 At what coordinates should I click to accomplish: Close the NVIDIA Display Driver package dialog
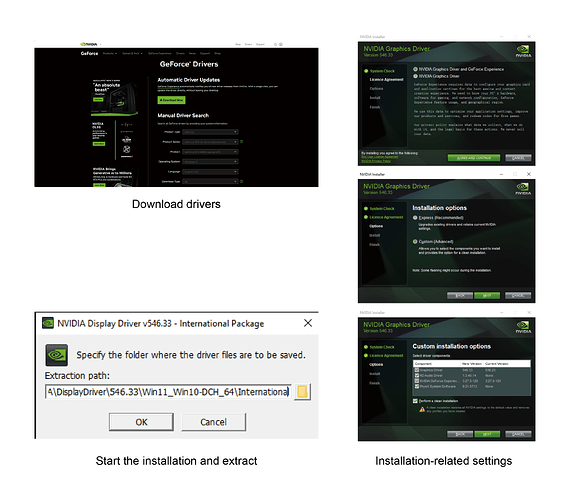tap(308, 323)
